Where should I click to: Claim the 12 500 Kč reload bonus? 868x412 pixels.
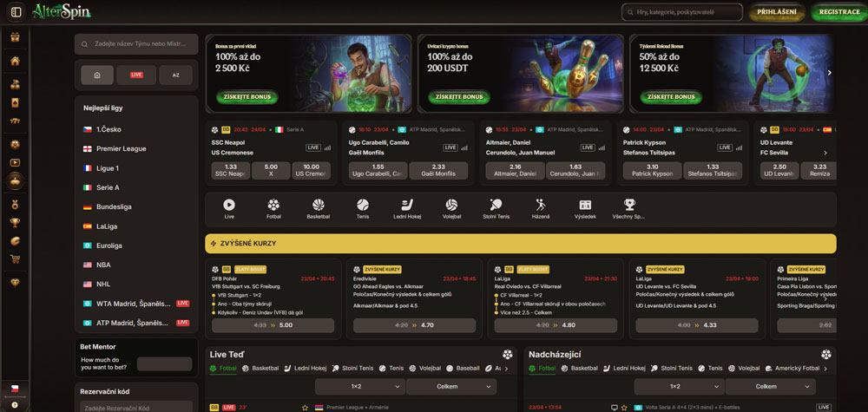(x=671, y=97)
